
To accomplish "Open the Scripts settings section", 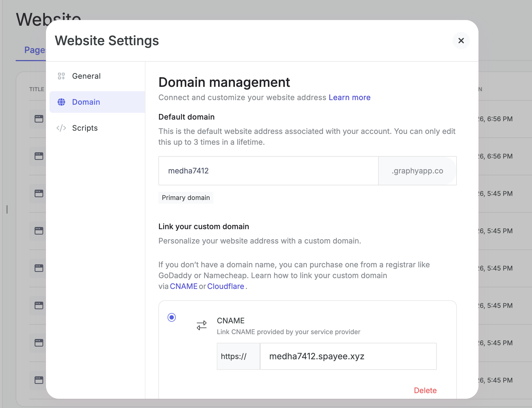I will click(x=85, y=128).
